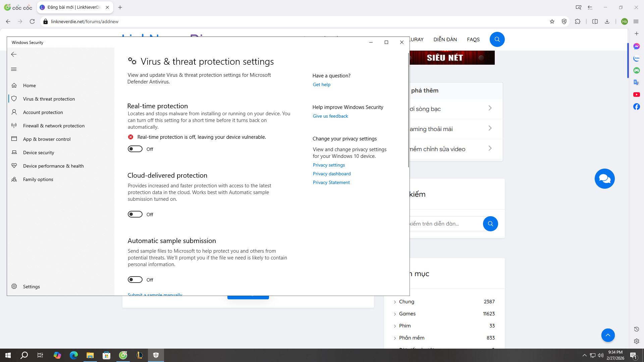Open the gaming thoải mái chevron
This screenshot has width=644, height=362.
click(490, 128)
